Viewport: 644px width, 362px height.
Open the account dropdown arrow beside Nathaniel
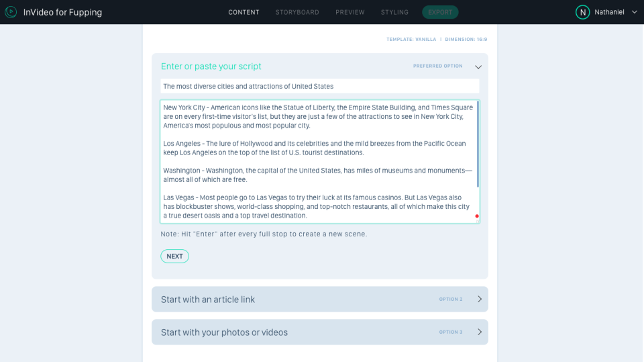pos(634,12)
